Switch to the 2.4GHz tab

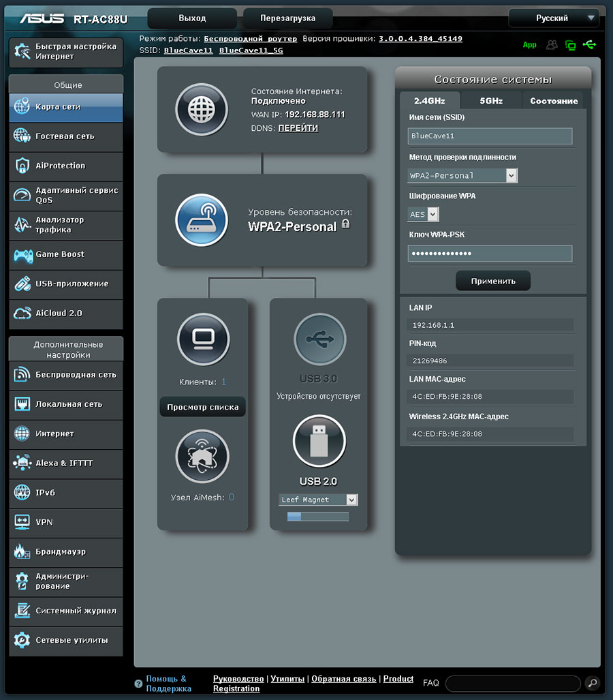[429, 101]
